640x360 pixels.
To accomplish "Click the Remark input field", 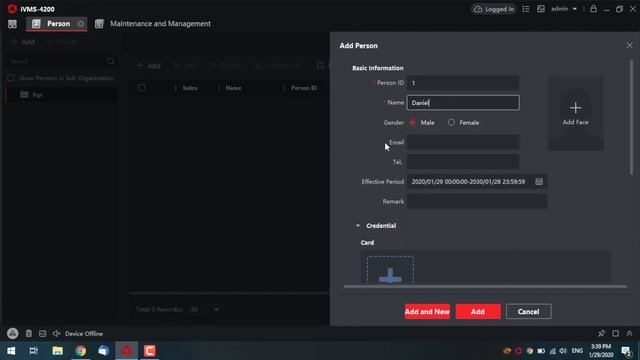I will 477,201.
